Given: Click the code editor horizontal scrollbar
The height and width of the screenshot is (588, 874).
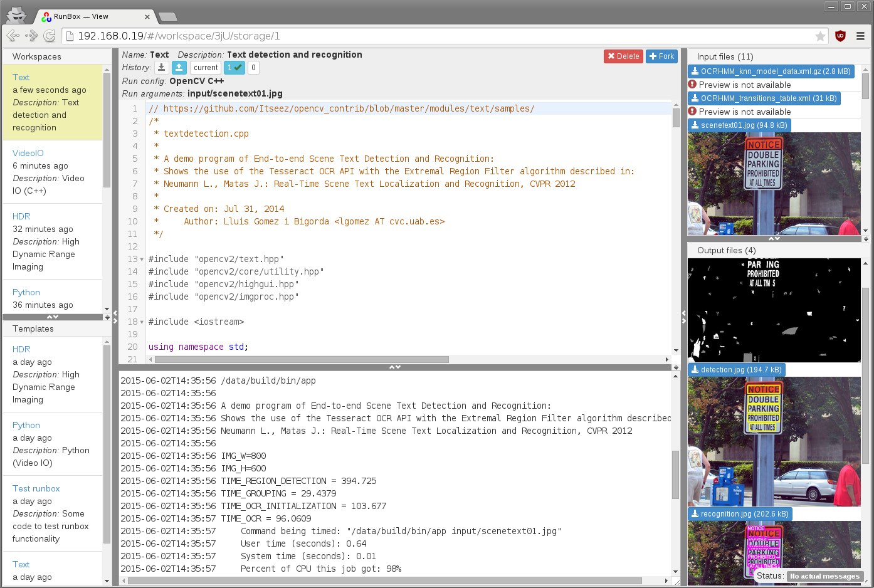Looking at the screenshot, I should [x=301, y=360].
